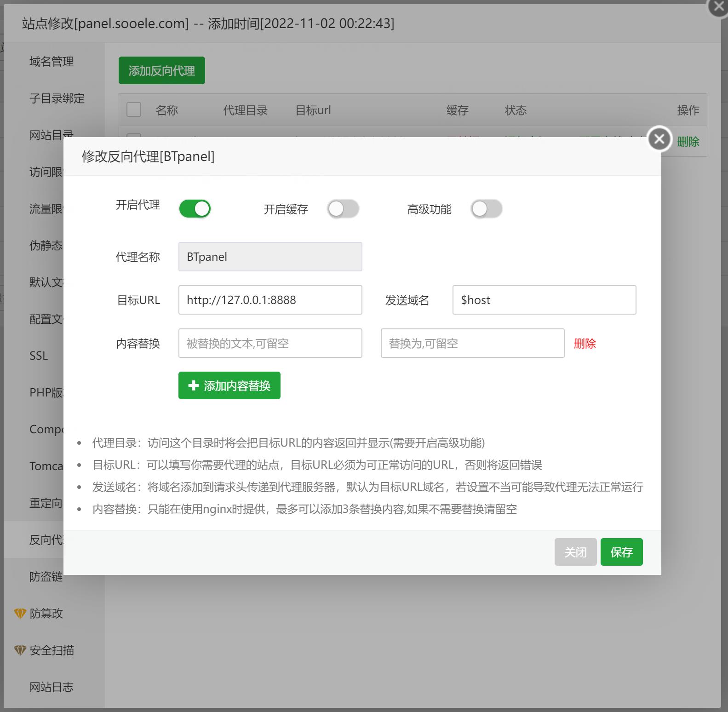Click the plus icon on 添加内容替换

[194, 385]
